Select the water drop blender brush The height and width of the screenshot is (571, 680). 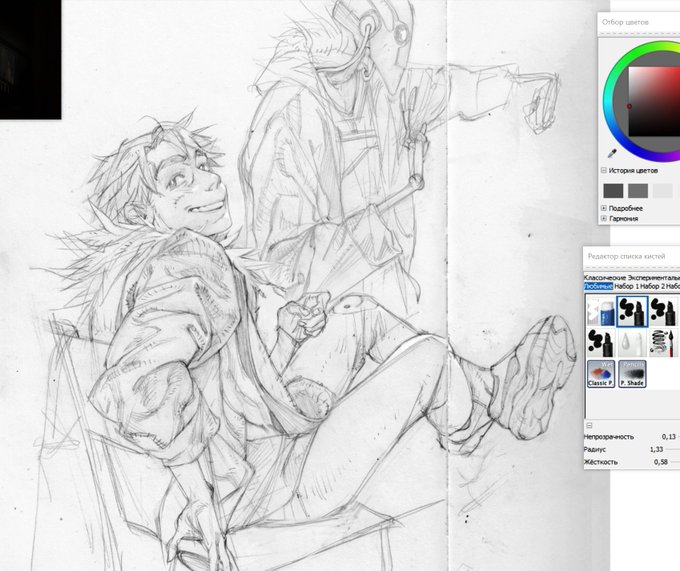click(631, 343)
